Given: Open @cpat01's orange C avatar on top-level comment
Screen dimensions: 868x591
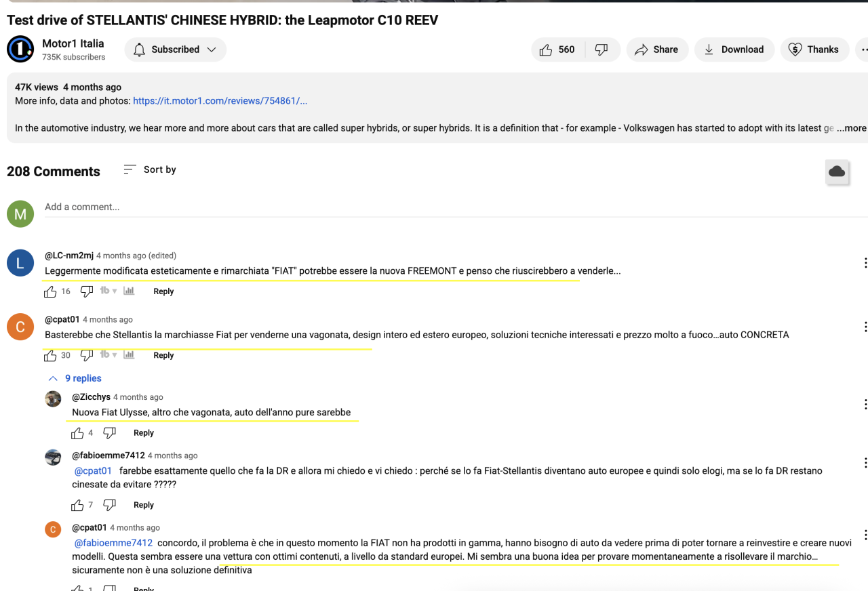Looking at the screenshot, I should tap(20, 327).
